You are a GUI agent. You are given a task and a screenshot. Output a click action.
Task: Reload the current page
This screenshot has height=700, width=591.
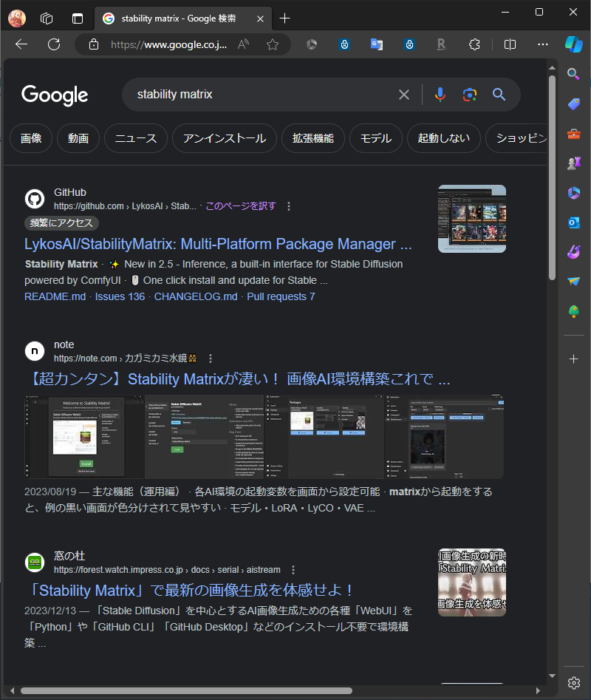click(54, 44)
